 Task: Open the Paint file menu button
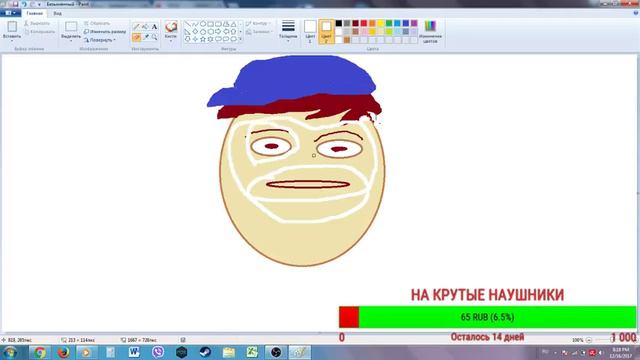click(10, 13)
